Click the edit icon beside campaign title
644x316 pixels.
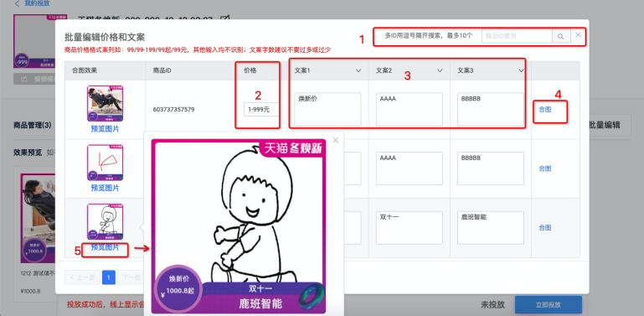224,18
